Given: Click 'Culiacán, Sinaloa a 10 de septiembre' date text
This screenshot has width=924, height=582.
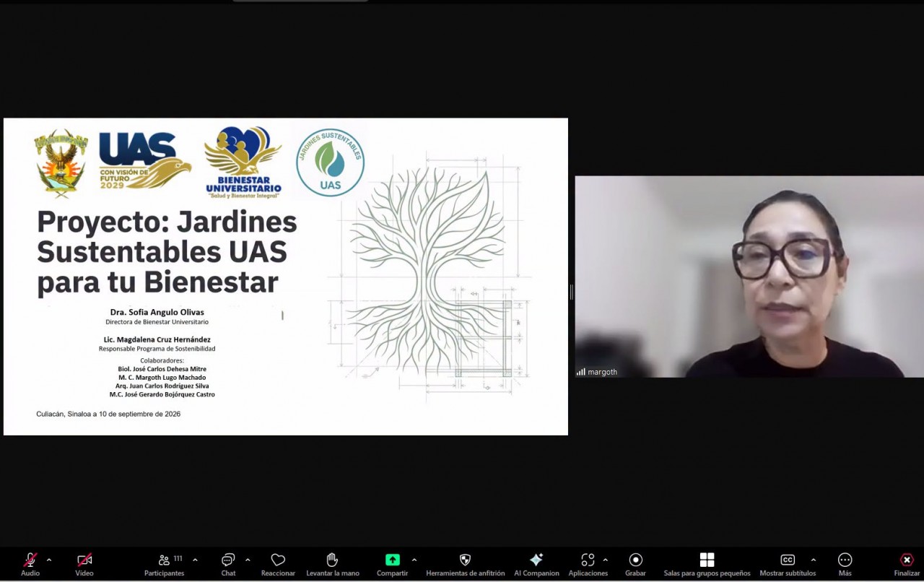Looking at the screenshot, I should pos(108,414).
